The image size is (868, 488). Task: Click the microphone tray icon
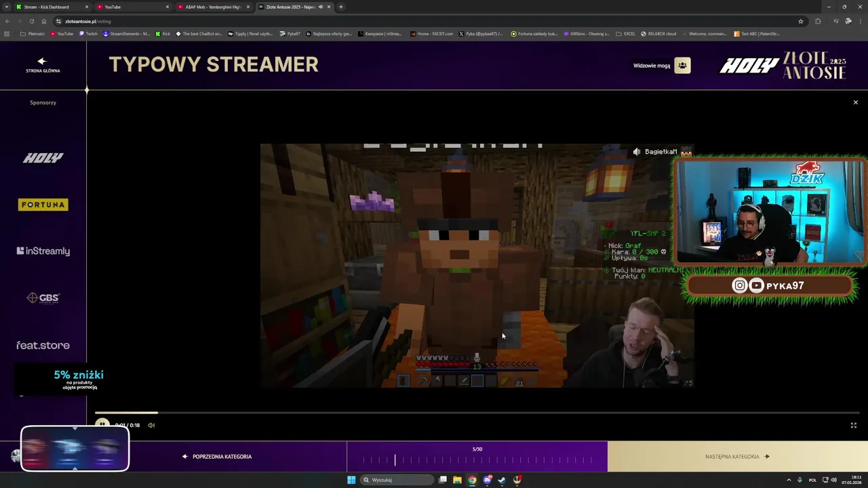coord(800,480)
